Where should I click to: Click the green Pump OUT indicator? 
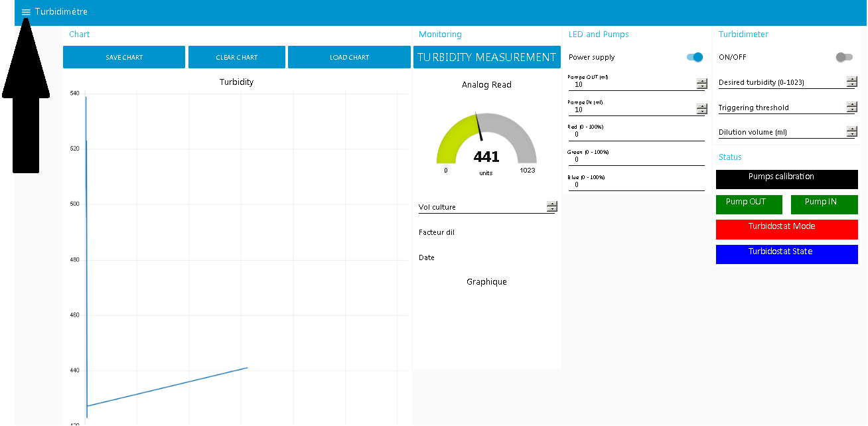tap(749, 204)
